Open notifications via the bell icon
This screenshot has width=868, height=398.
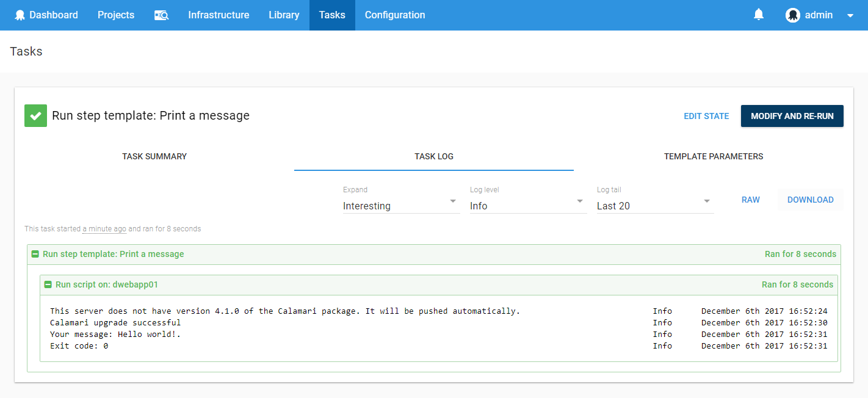[x=758, y=13]
